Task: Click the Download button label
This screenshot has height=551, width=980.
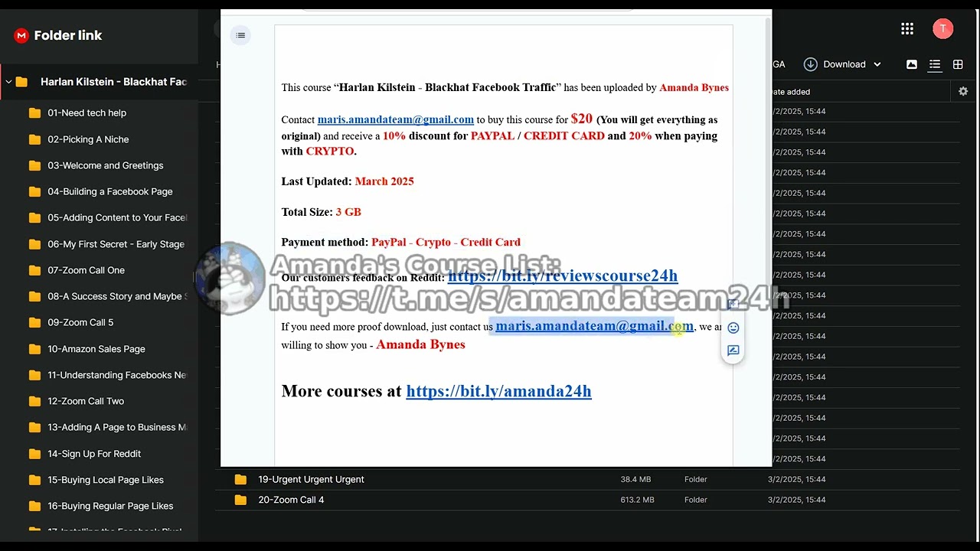Action: point(844,64)
